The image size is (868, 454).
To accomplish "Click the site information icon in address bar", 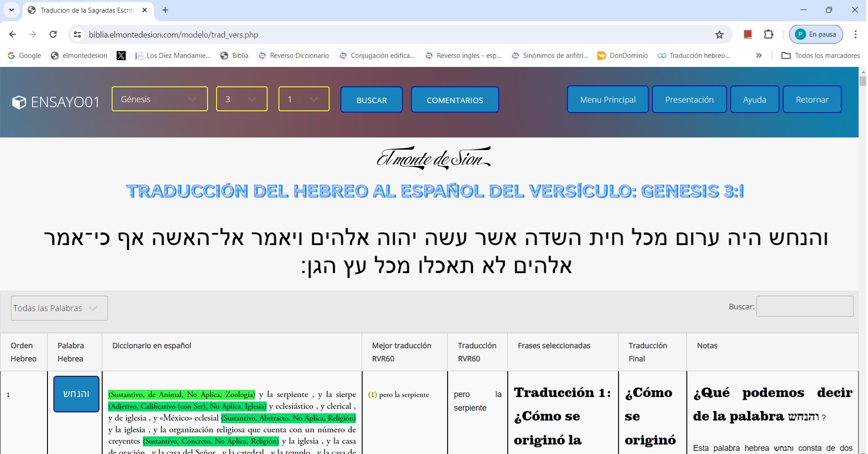I will pos(78,34).
